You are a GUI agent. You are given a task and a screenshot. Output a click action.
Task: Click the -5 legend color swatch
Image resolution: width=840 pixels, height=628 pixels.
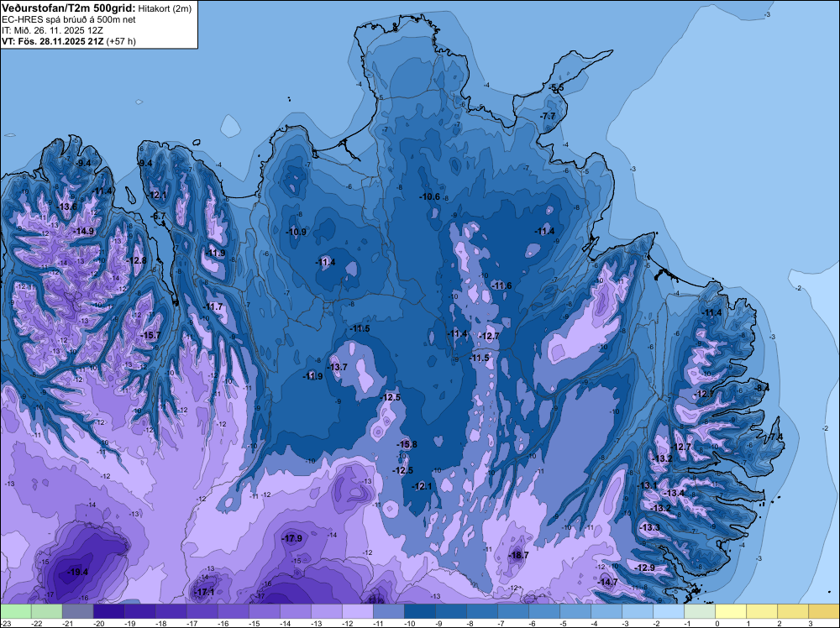pos(575,611)
